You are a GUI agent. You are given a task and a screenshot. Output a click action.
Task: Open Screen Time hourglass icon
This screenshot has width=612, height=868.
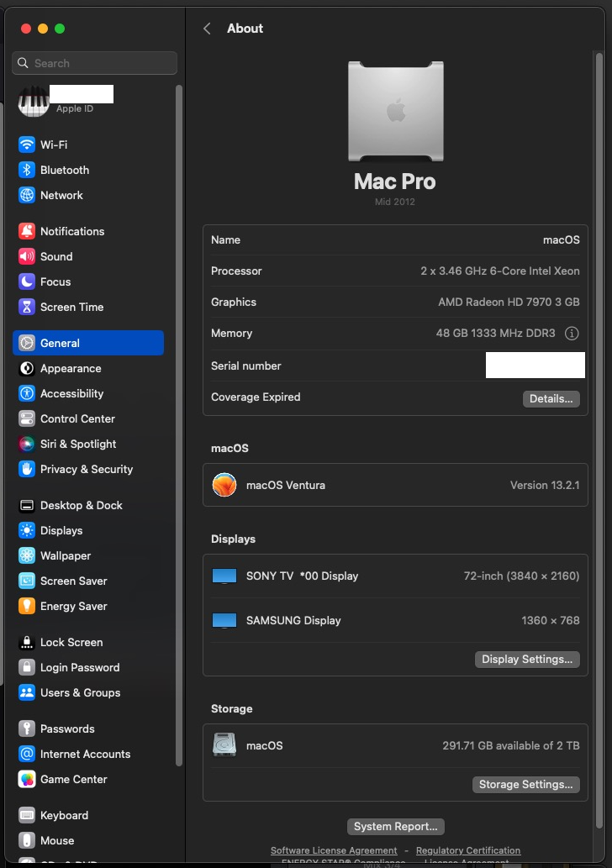click(x=27, y=307)
